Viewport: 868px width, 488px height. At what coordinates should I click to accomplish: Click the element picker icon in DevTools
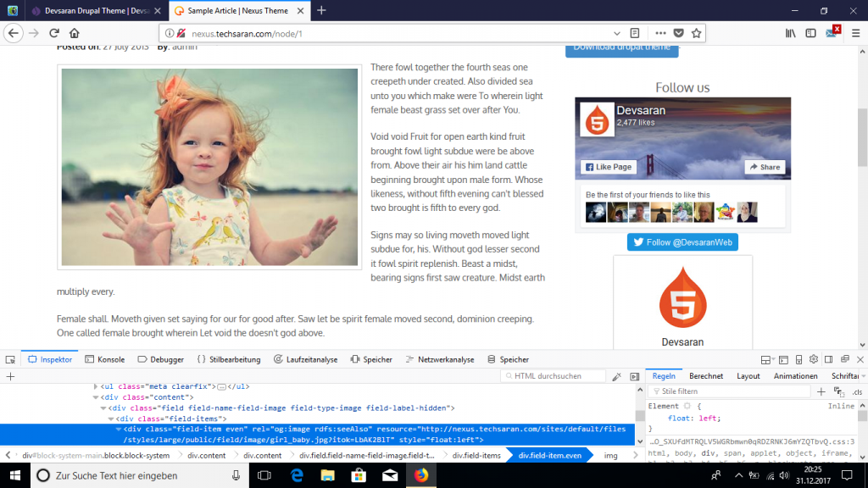point(10,359)
